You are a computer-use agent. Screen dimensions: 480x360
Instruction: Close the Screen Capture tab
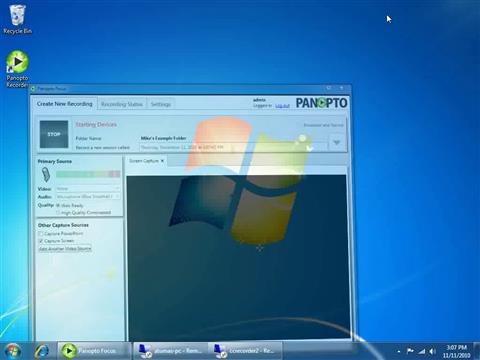click(162, 161)
